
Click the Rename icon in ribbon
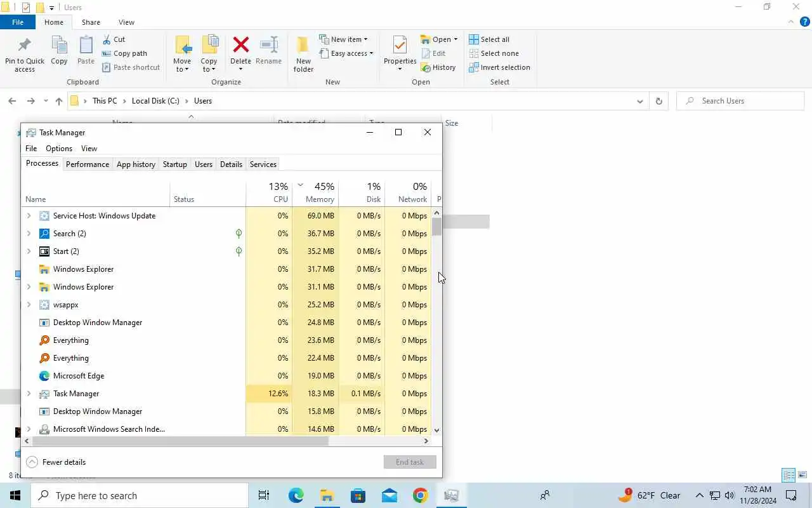coord(269,45)
